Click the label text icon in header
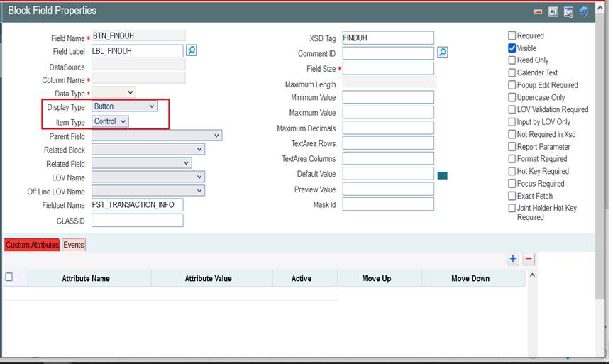 (553, 12)
